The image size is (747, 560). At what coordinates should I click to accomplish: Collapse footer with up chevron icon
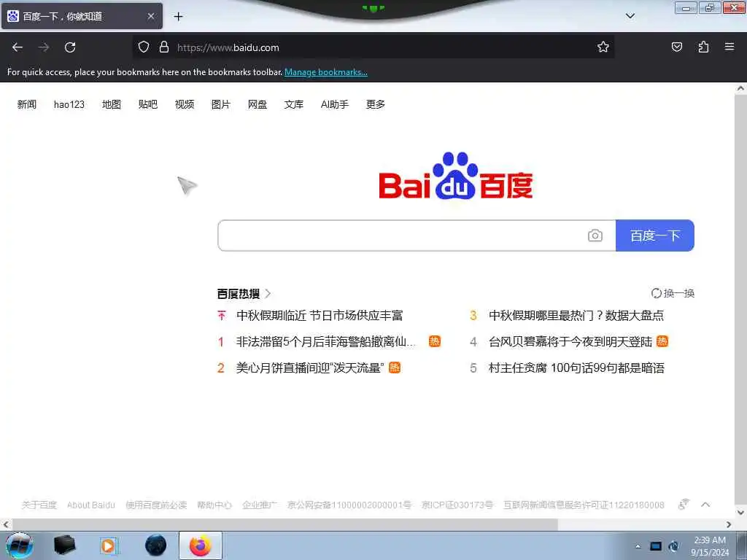[705, 505]
